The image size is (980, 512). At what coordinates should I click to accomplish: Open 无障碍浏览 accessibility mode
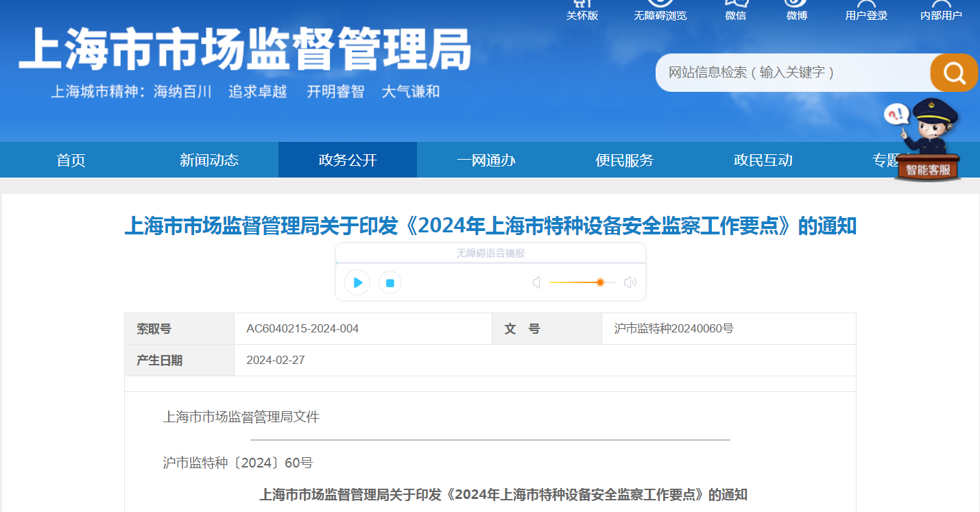[660, 11]
